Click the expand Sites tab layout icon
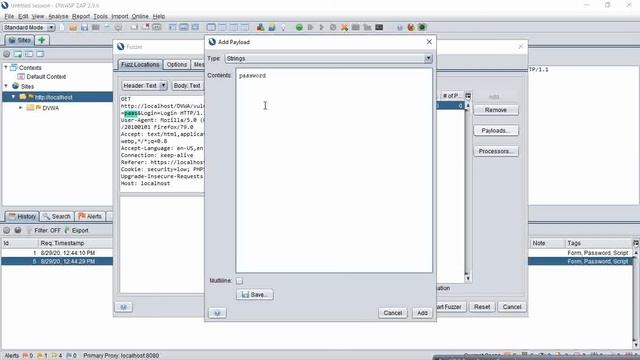Image resolution: width=640 pixels, height=360 pixels. 173,27
